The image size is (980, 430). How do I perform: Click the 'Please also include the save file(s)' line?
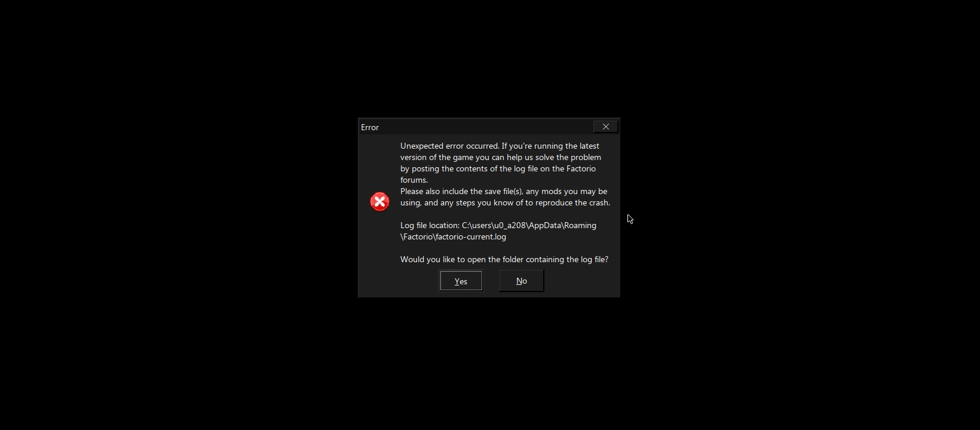coord(504,191)
